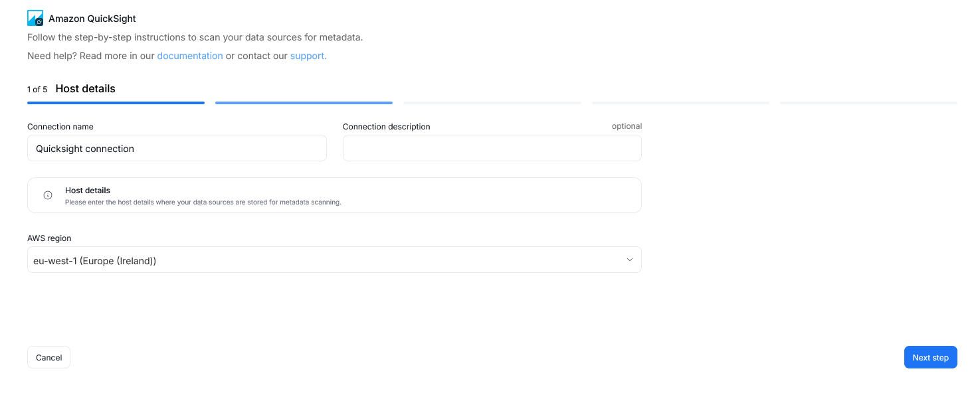Focus the Connection description input field
Viewport: 980px width, 395px height.
pos(492,148)
